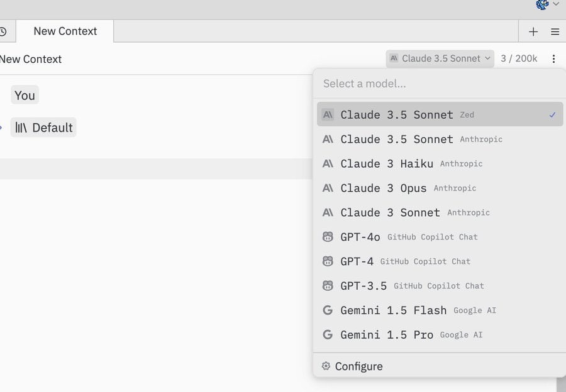Click Google icon on Gemini 1.5 Pro row

(328, 335)
